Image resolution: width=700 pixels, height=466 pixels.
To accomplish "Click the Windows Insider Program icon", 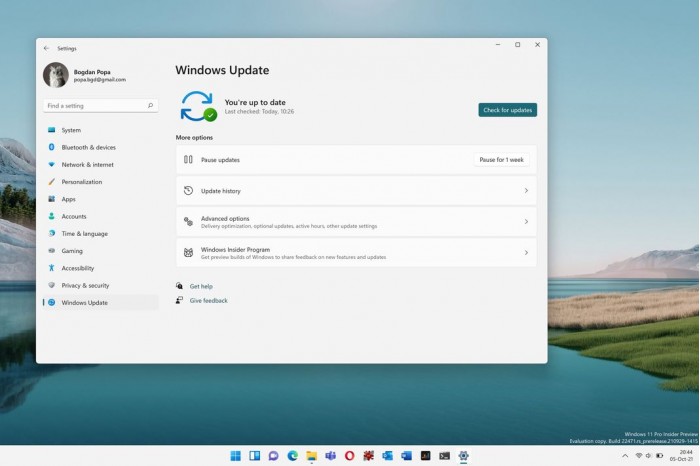I will pos(188,253).
